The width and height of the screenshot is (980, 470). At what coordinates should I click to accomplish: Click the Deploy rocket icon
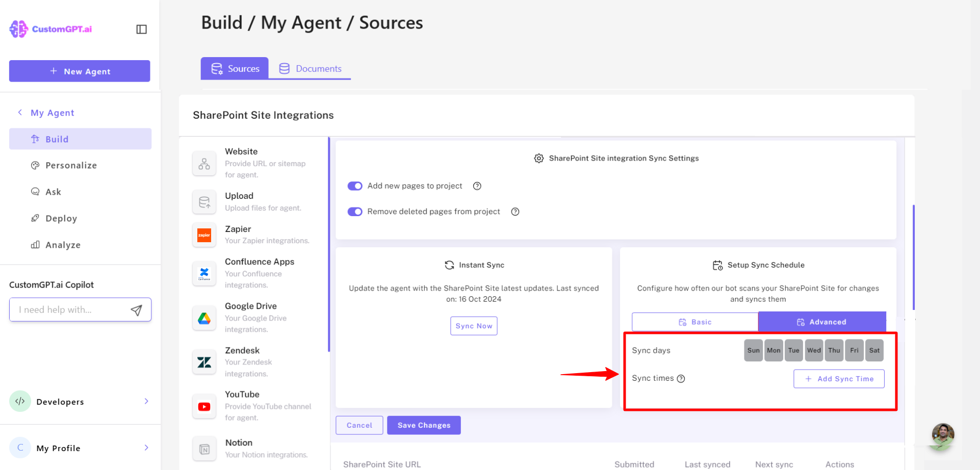[35, 218]
